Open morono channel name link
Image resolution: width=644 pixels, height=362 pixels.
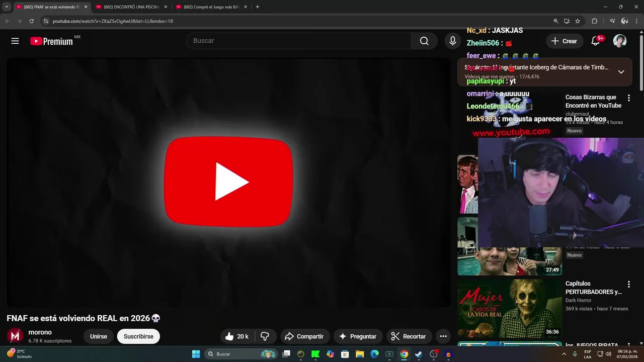(40, 332)
